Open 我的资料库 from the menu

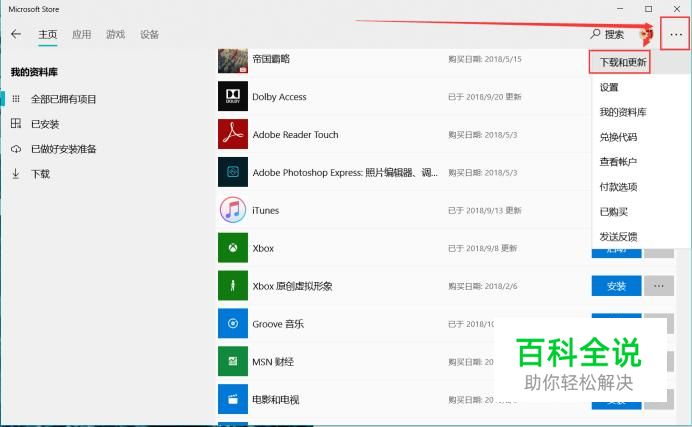623,112
